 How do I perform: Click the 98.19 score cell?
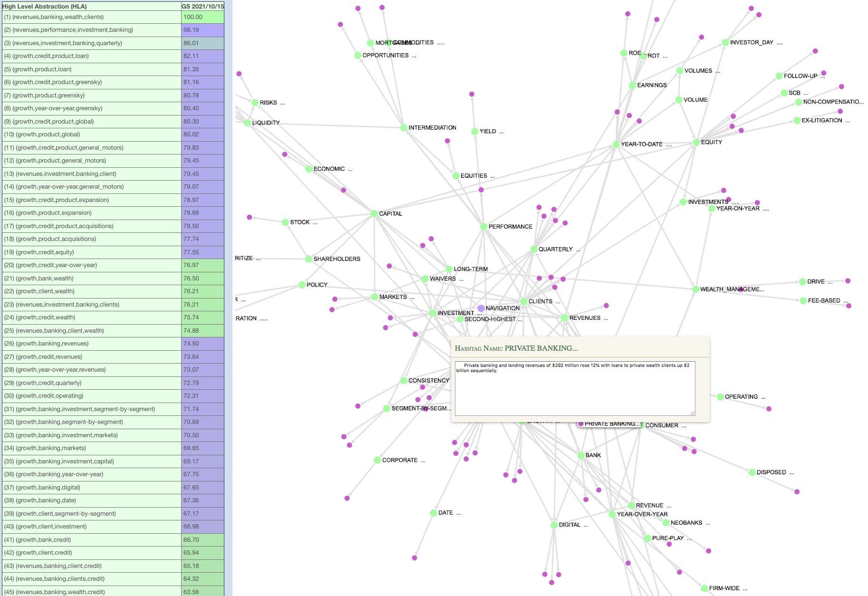point(203,30)
